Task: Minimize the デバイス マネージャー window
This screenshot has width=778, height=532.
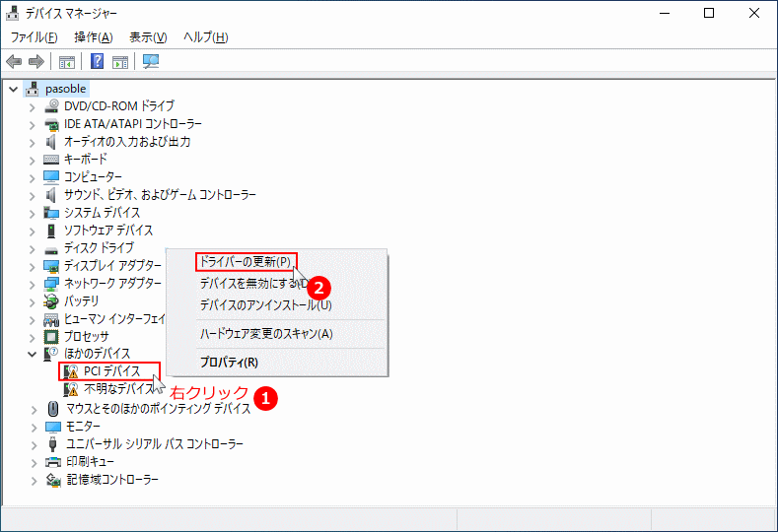Action: [665, 13]
